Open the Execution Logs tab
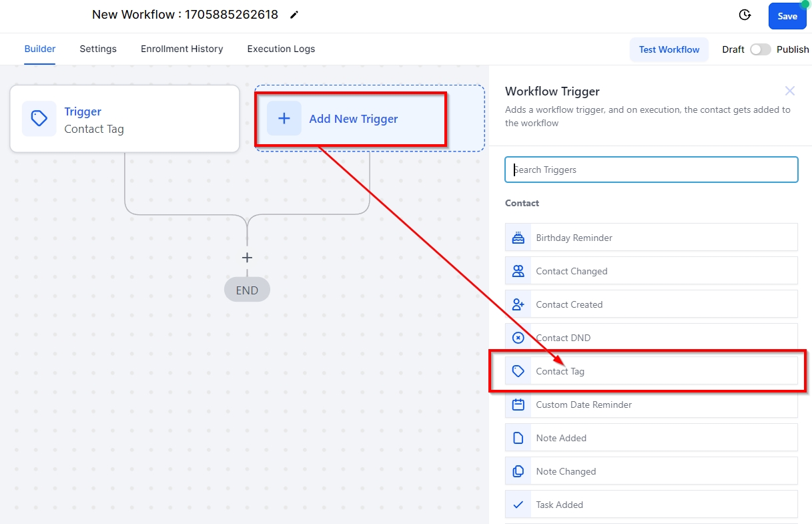The width and height of the screenshot is (812, 524). click(281, 49)
